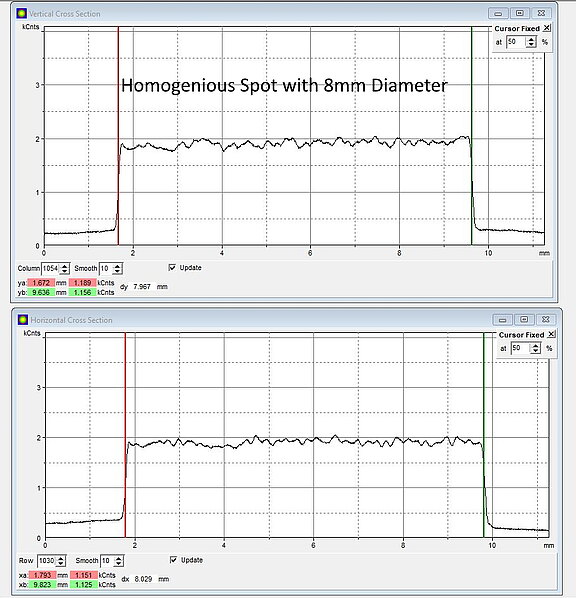The width and height of the screenshot is (576, 598).
Task: Adjust cursor percent spinner in Horizontal Cross Section
Action: (x=536, y=348)
